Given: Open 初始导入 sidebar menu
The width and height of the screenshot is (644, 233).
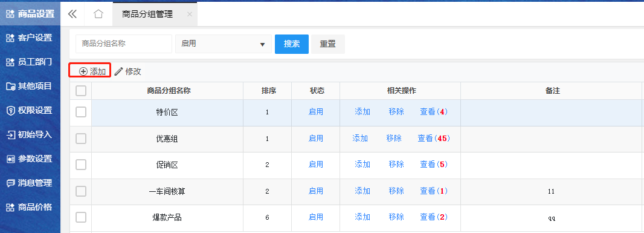Looking at the screenshot, I should click(x=30, y=134).
